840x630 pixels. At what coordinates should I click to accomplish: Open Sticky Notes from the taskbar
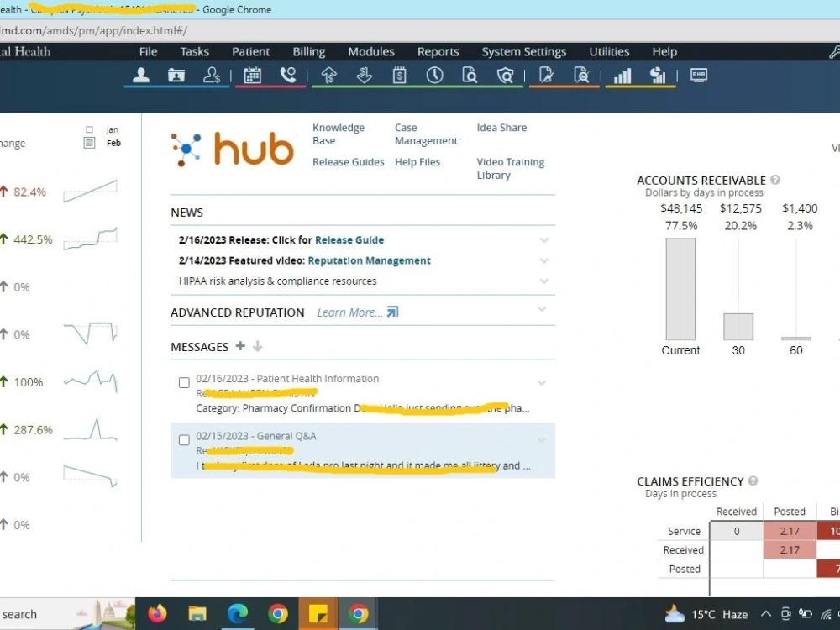pos(318,614)
